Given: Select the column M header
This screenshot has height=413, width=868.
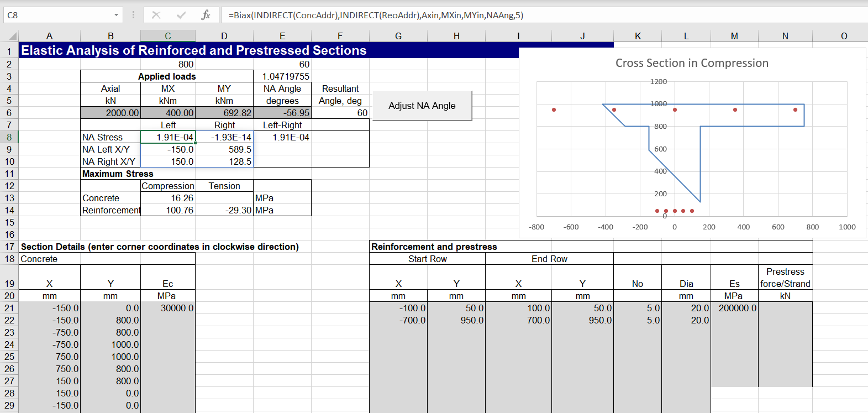Looking at the screenshot, I should pyautogui.click(x=734, y=36).
